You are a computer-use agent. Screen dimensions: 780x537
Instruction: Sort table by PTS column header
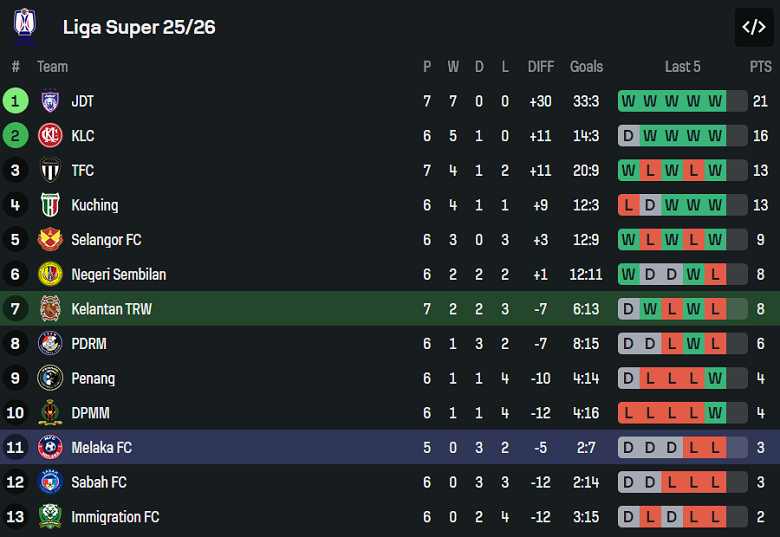760,67
